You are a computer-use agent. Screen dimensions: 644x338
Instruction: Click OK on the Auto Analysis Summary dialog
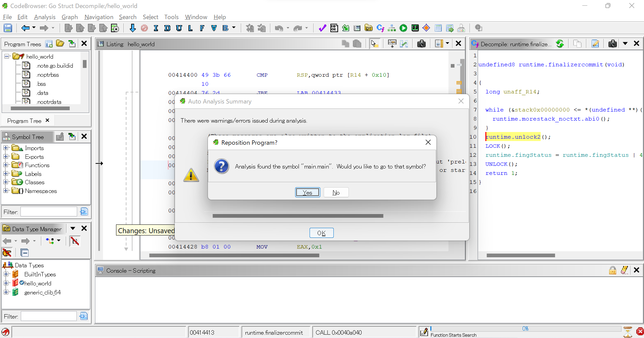pyautogui.click(x=322, y=233)
